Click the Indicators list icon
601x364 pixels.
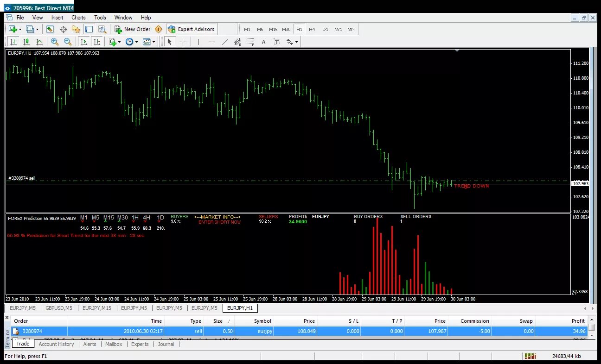tap(112, 42)
